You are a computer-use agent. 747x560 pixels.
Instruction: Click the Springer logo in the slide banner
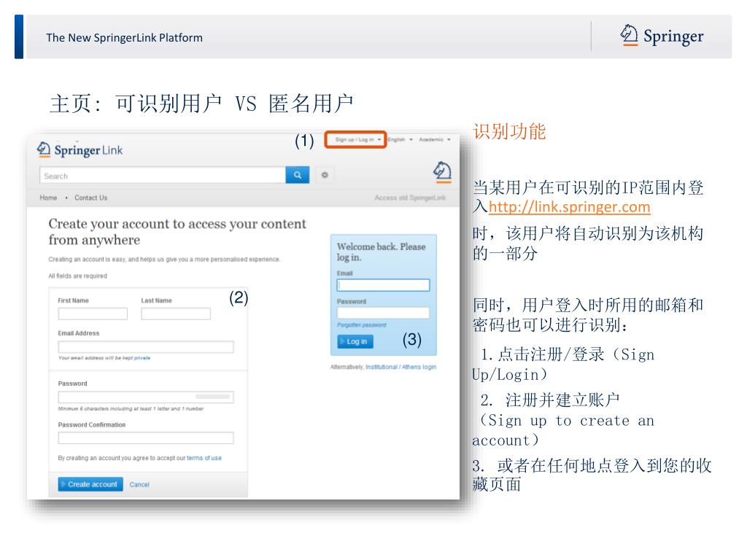[662, 36]
